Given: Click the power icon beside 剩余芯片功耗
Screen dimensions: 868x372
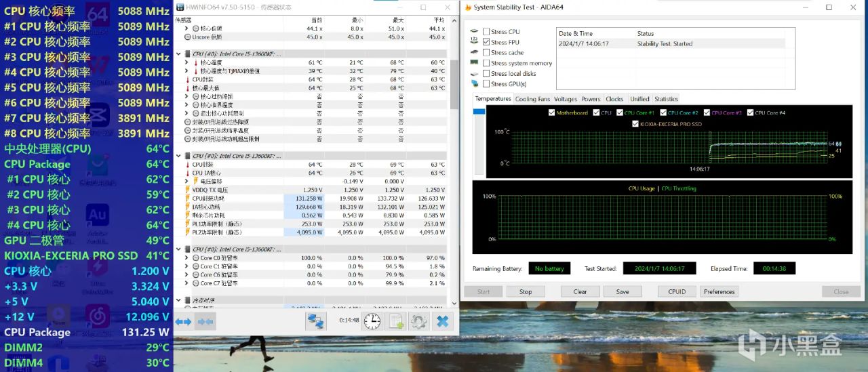Looking at the screenshot, I should (x=188, y=215).
